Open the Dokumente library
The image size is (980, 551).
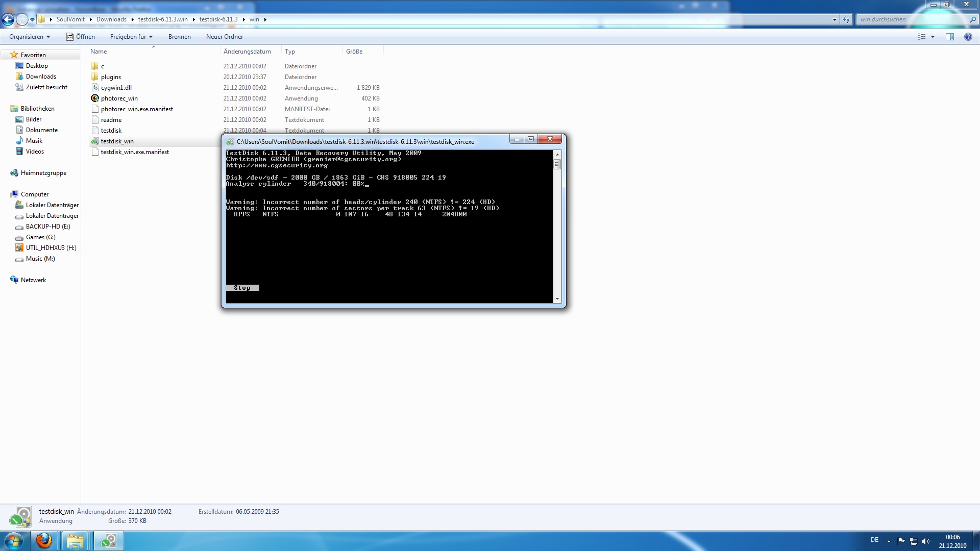tap(42, 130)
